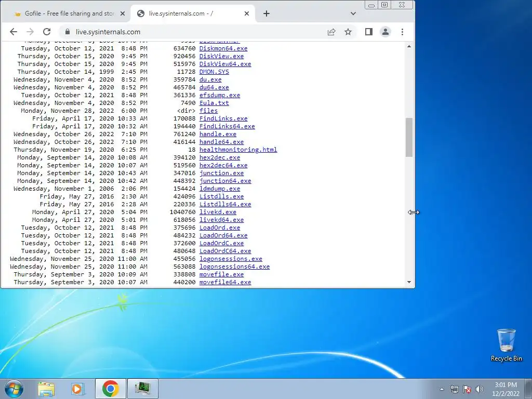
Task: Open the files directory link
Action: pos(209,111)
